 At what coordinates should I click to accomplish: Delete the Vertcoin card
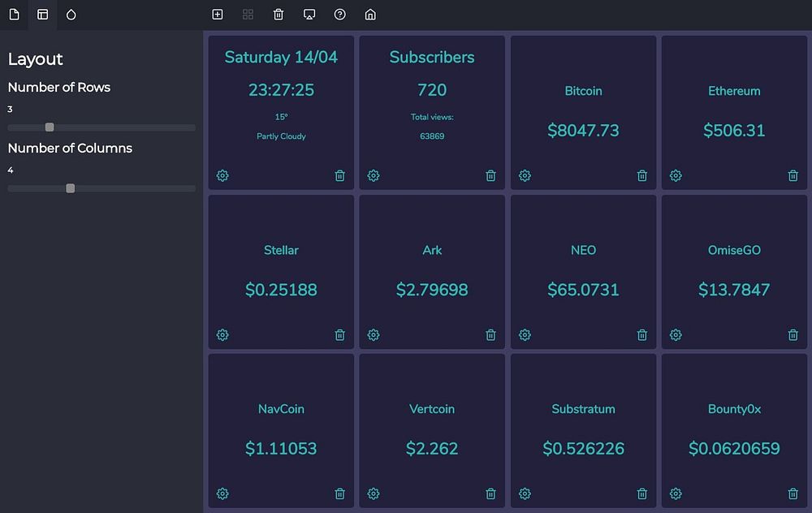(x=491, y=494)
